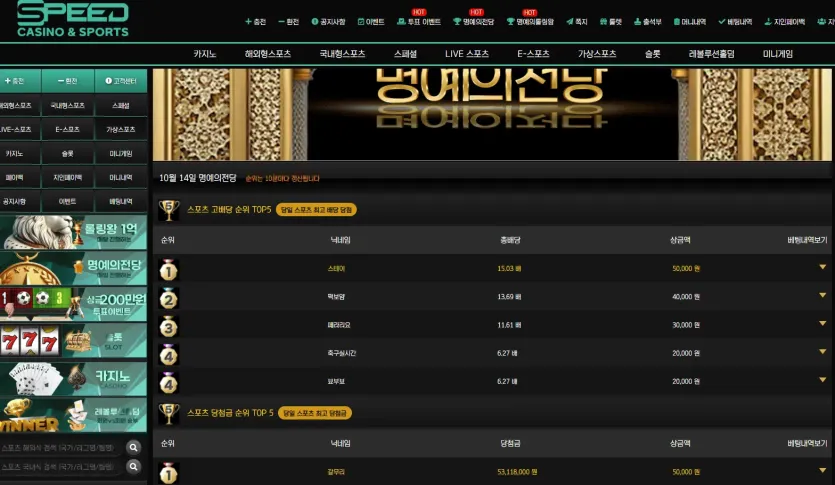Open 슬롯 in sidebar grid
835x485 pixels.
point(68,153)
